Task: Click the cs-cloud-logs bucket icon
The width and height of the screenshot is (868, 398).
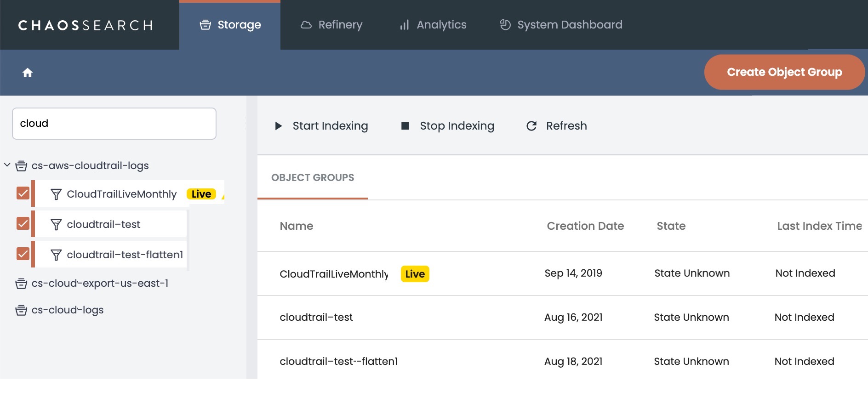Action: pyautogui.click(x=21, y=310)
